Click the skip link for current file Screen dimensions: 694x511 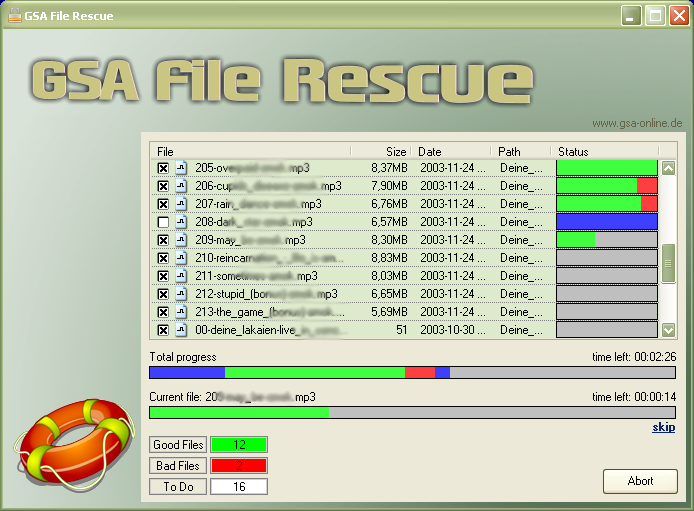coord(663,428)
